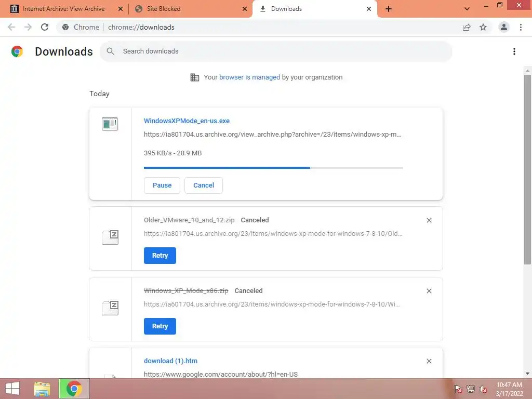The image size is (532, 399).
Task: Open the google.com/account/about source URL
Action: tap(220, 374)
